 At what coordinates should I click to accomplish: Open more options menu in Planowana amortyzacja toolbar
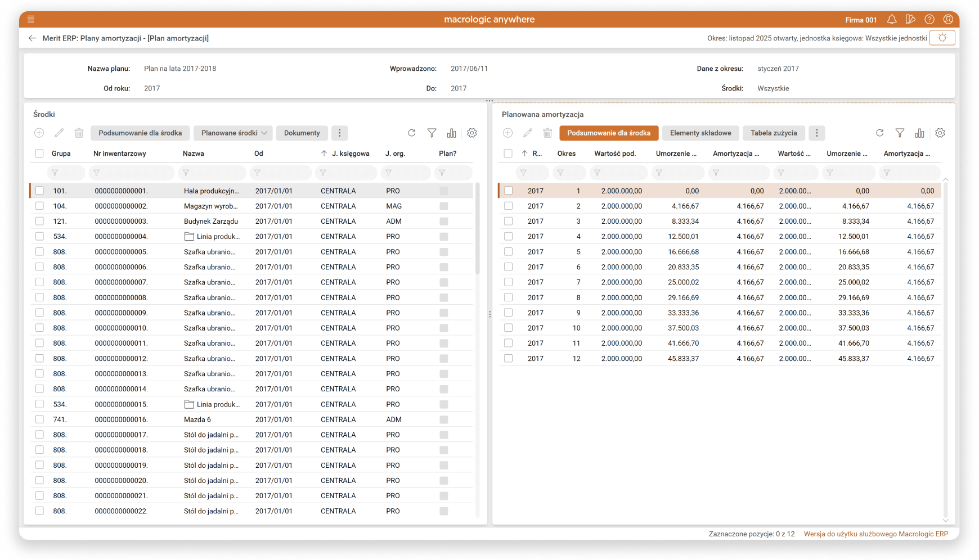pos(817,133)
